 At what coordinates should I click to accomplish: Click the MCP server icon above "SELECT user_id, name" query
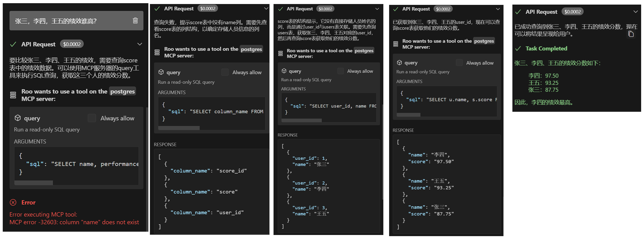[x=280, y=53]
